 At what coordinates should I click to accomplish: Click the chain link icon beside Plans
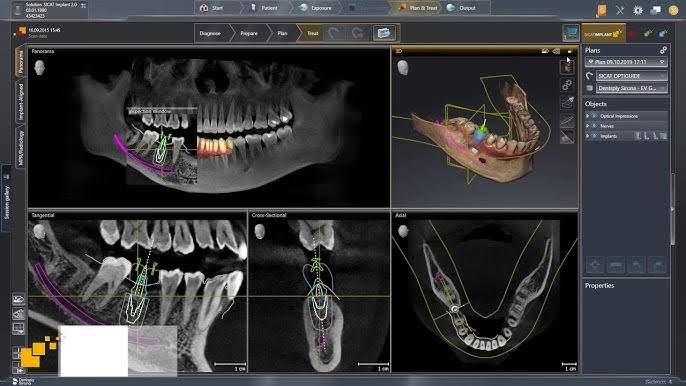tap(663, 50)
